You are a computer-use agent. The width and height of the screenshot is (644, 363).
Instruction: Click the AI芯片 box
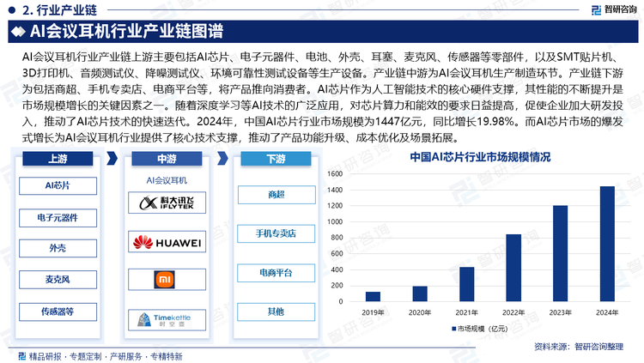tap(58, 185)
